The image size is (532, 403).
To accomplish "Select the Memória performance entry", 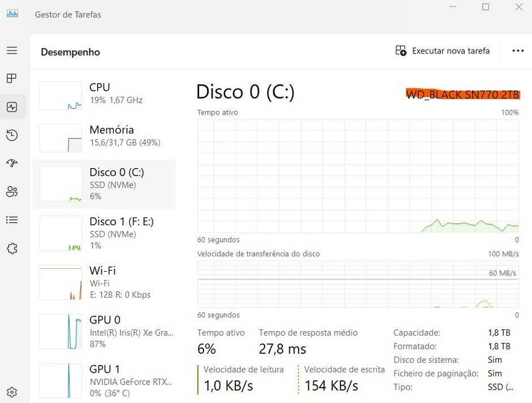I will click(x=104, y=138).
